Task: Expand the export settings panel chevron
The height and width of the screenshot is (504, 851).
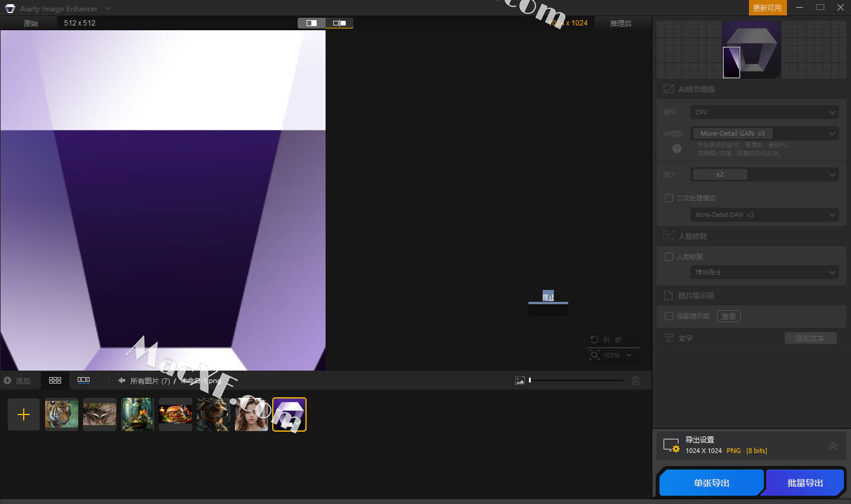Action: (x=833, y=445)
